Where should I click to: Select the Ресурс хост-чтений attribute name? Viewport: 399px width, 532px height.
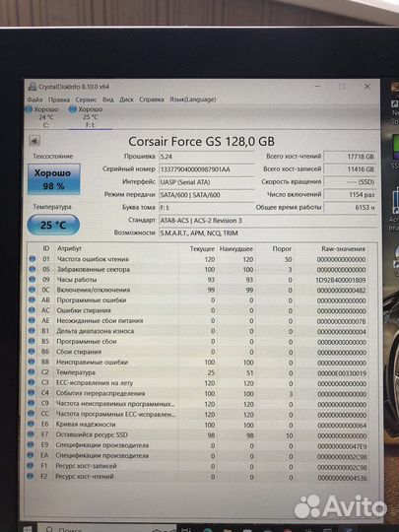click(x=85, y=477)
